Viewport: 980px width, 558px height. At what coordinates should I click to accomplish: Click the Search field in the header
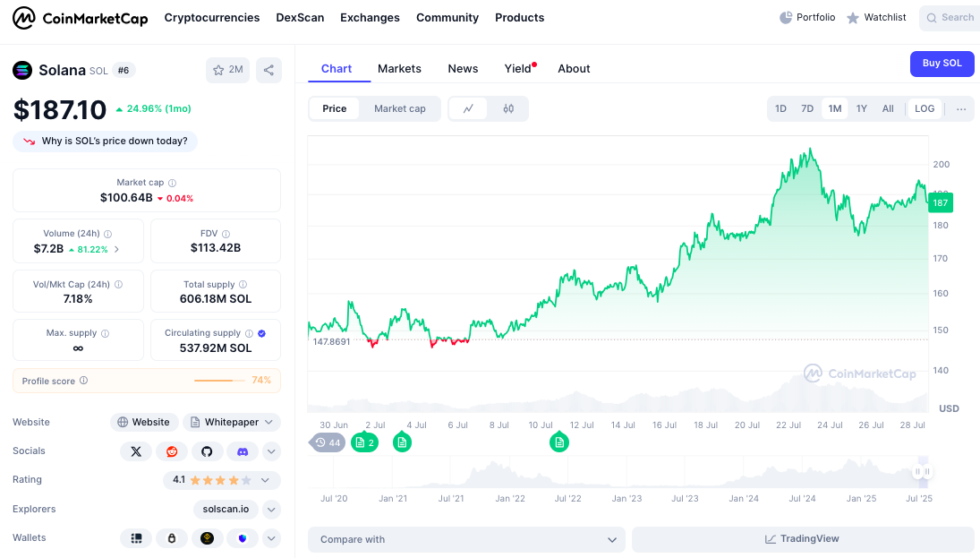click(949, 17)
